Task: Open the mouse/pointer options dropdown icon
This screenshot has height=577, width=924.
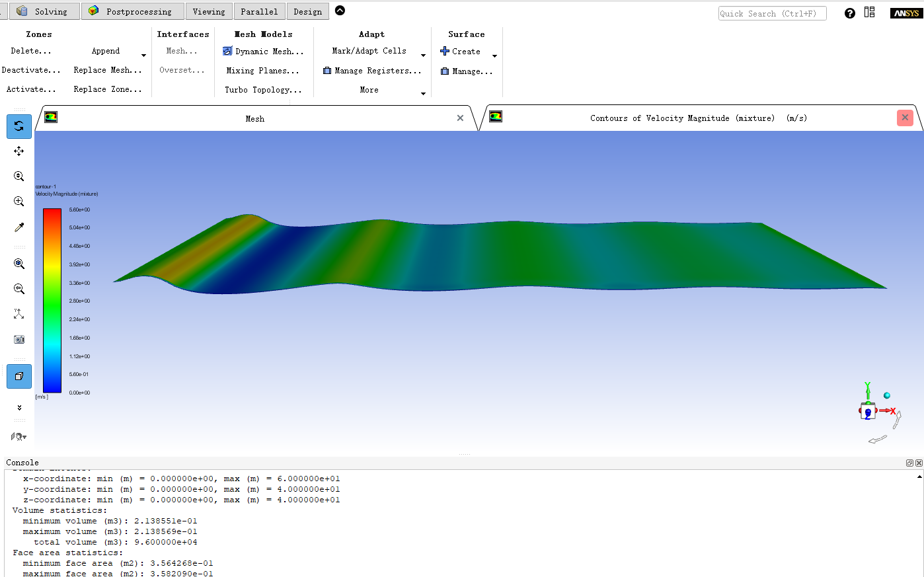Action: [x=19, y=436]
